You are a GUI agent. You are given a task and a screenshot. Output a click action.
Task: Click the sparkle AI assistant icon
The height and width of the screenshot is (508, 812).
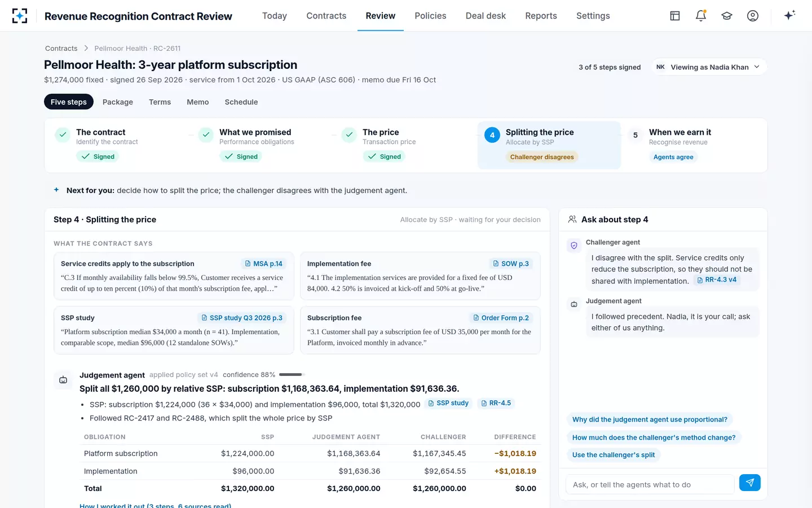789,15
